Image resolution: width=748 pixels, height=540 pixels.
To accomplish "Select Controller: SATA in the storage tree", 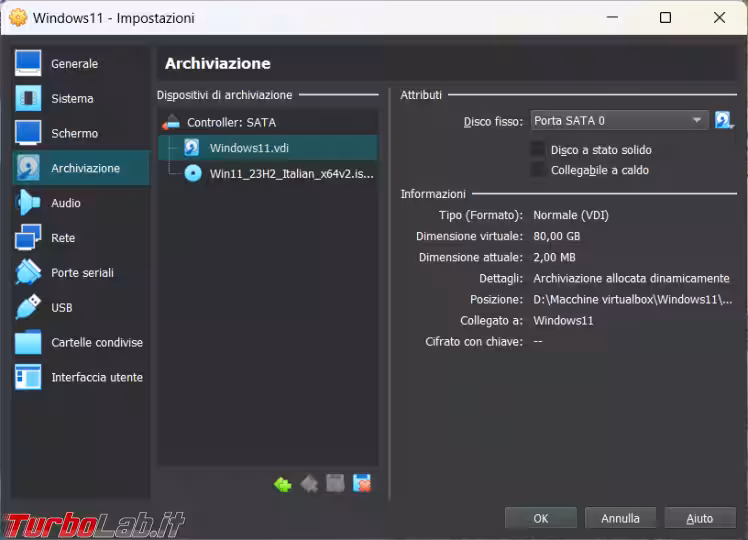I will pos(268,123).
